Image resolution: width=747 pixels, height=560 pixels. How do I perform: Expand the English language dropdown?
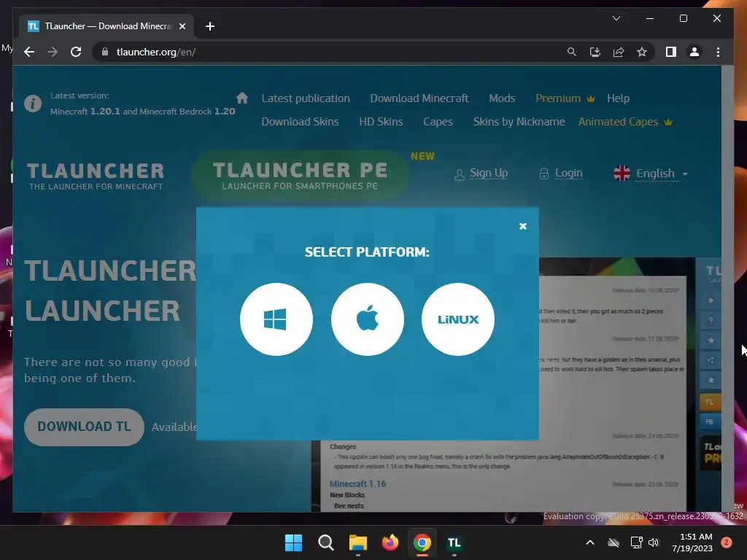(650, 174)
